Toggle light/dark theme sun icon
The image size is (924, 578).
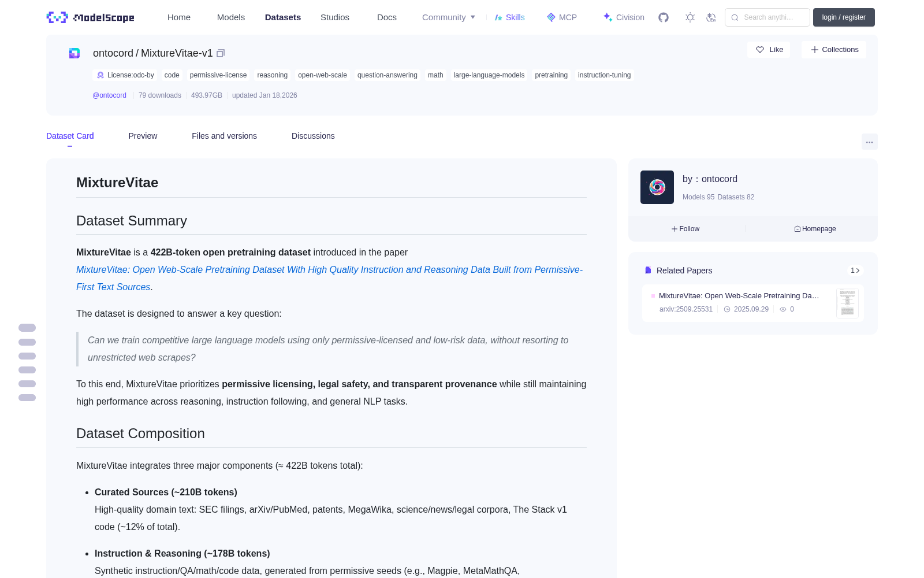[690, 17]
